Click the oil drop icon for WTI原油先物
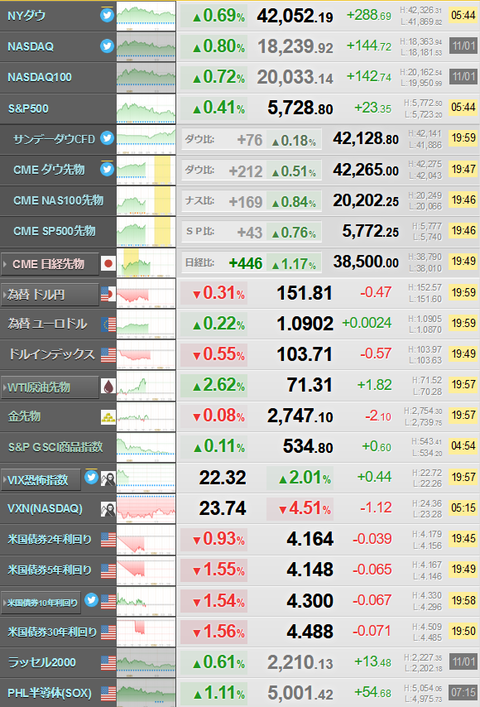Screen dimensions: 480x707 pos(108,386)
